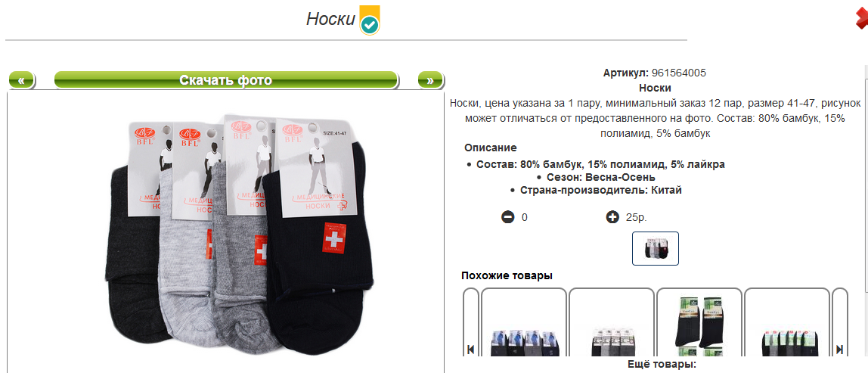The image size is (868, 373).
Task: Open first similar product with blue packaged socks
Action: coord(524,322)
